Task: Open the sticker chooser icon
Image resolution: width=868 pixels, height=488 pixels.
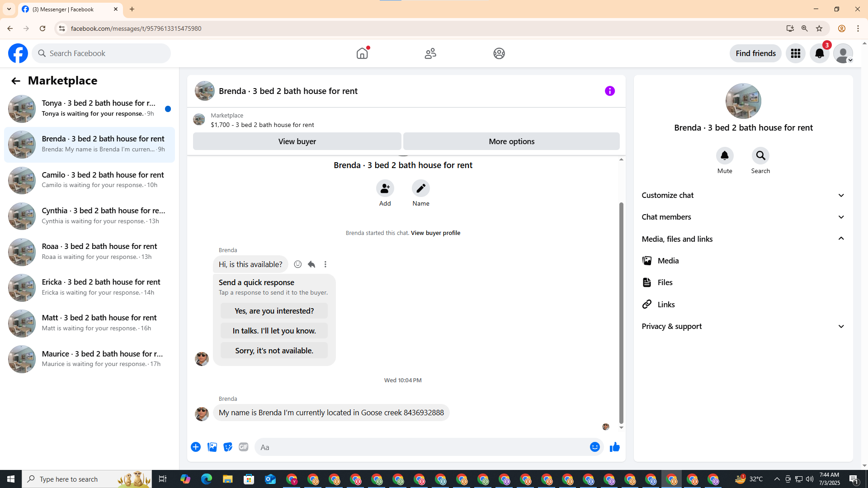Action: (x=228, y=447)
